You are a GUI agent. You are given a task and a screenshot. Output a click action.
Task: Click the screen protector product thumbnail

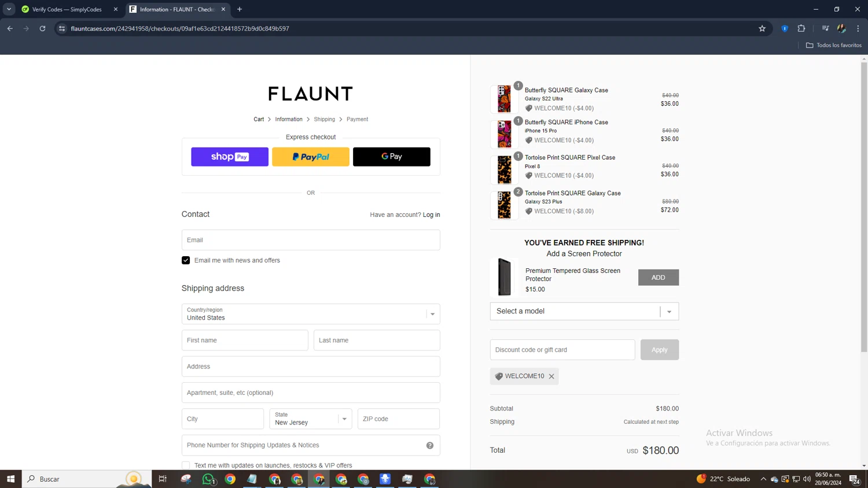505,278
